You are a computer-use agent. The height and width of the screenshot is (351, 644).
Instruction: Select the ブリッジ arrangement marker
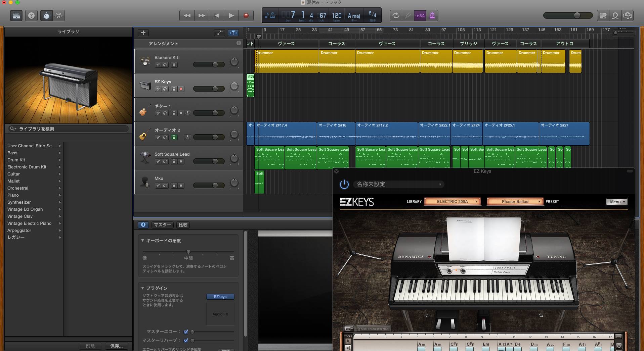(x=468, y=44)
